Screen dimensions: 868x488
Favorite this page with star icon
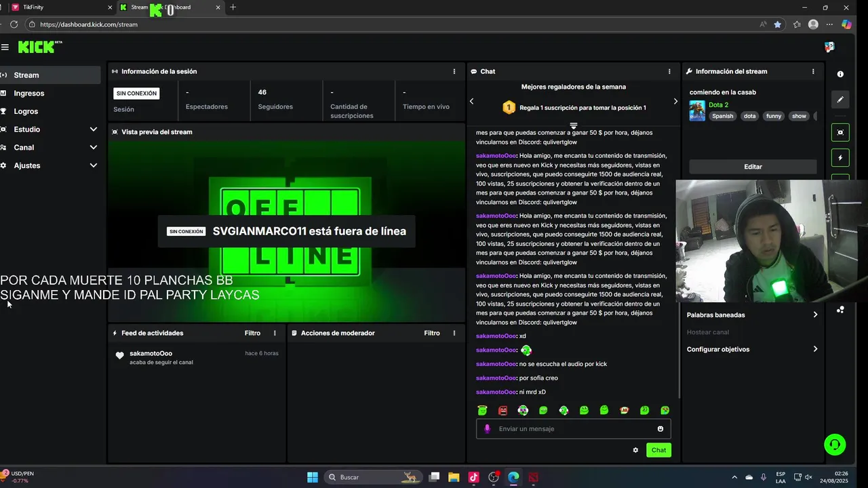pyautogui.click(x=777, y=24)
